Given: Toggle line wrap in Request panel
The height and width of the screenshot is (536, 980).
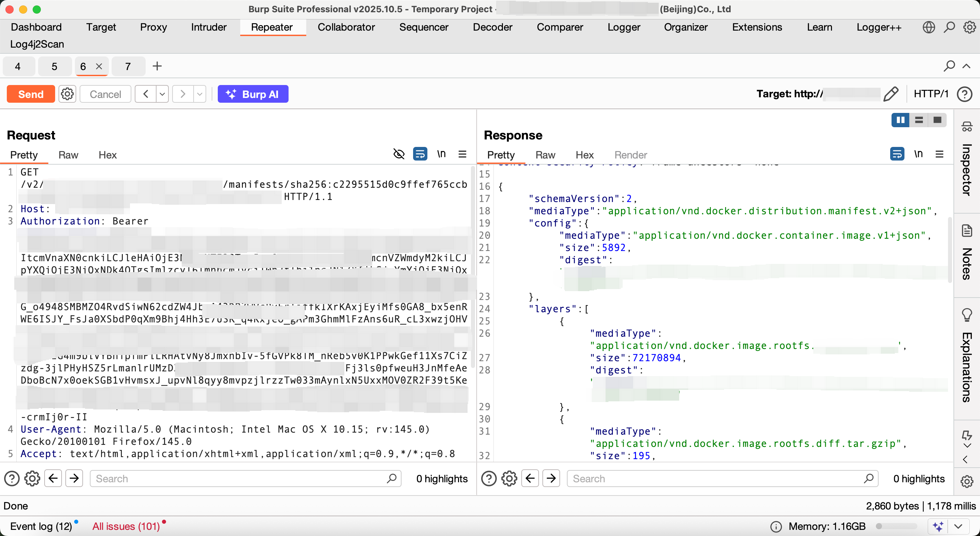Looking at the screenshot, I should tap(420, 154).
